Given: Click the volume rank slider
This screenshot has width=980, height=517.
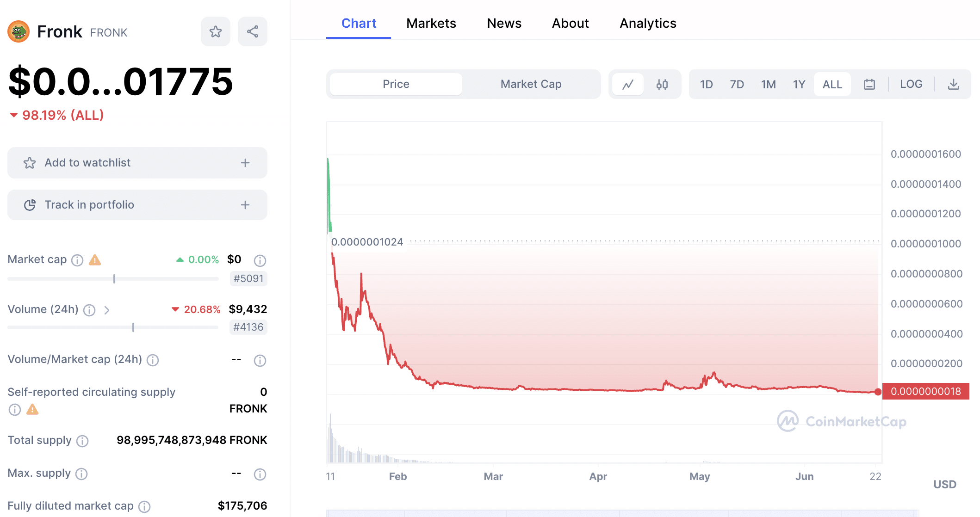Looking at the screenshot, I should (x=113, y=327).
